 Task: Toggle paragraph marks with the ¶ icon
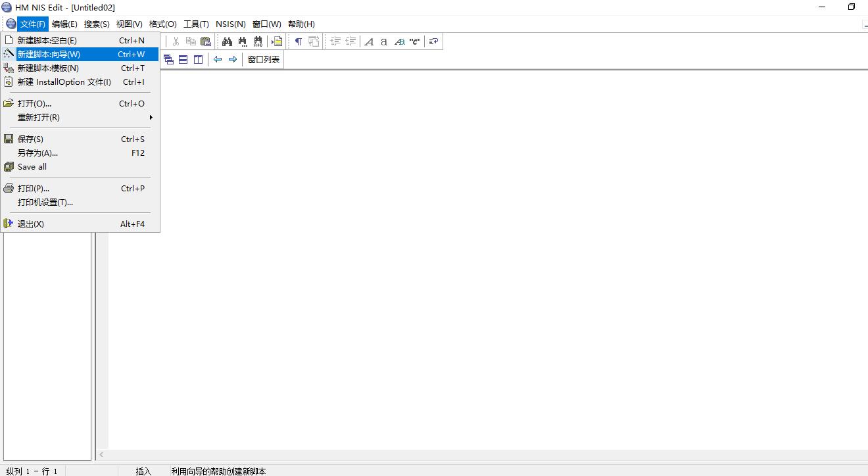298,41
